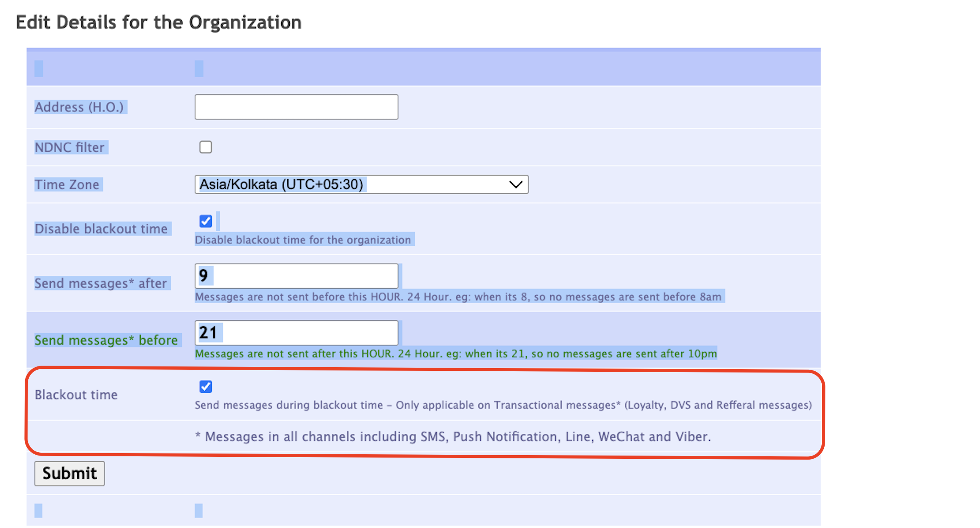
Task: Click the Send messages before hour field
Action: tap(296, 333)
